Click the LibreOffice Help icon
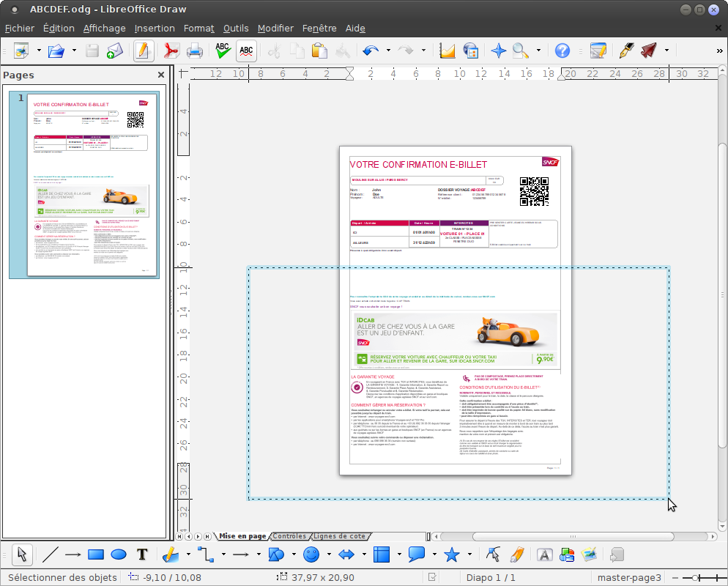 pos(562,51)
